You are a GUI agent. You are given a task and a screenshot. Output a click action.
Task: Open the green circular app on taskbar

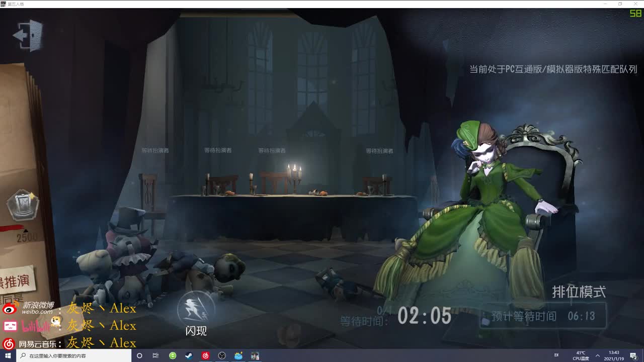click(173, 356)
